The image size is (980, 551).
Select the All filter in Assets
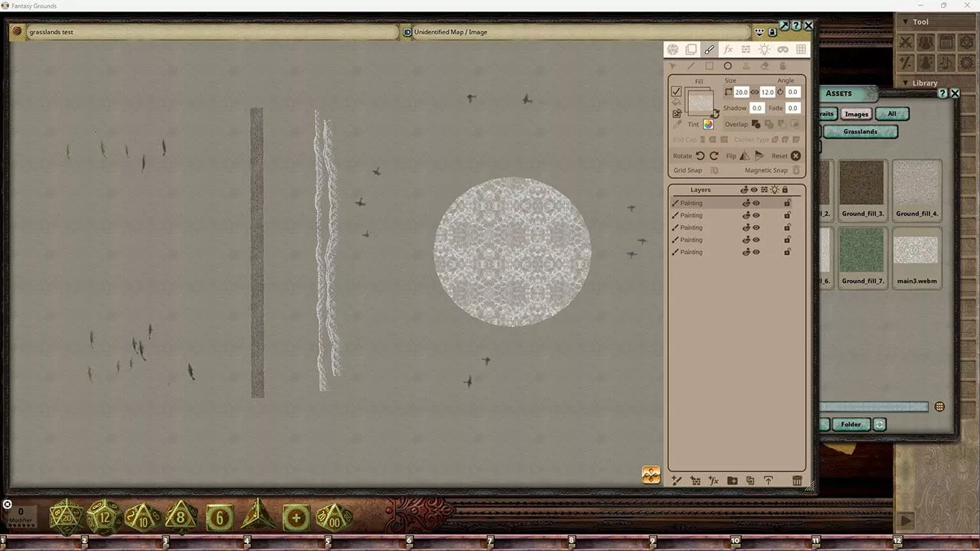tap(892, 114)
